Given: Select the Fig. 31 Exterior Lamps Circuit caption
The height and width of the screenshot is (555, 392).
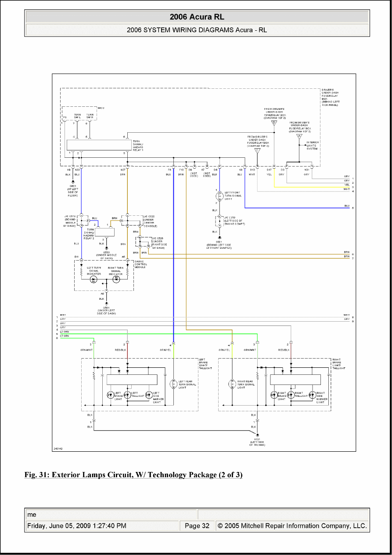Looking at the screenshot, I should 133,475.
